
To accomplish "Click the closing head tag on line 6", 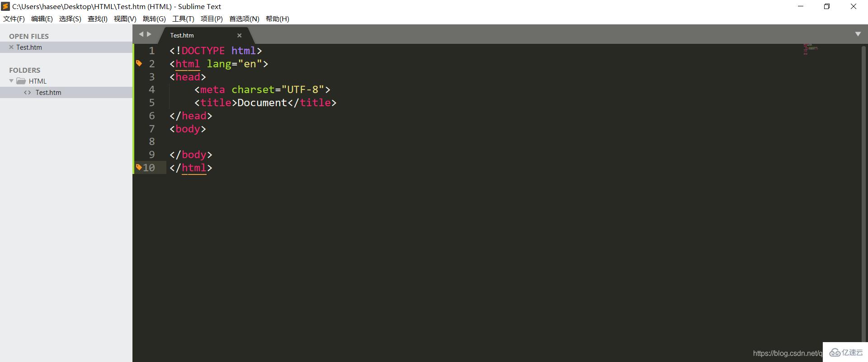I will point(191,116).
